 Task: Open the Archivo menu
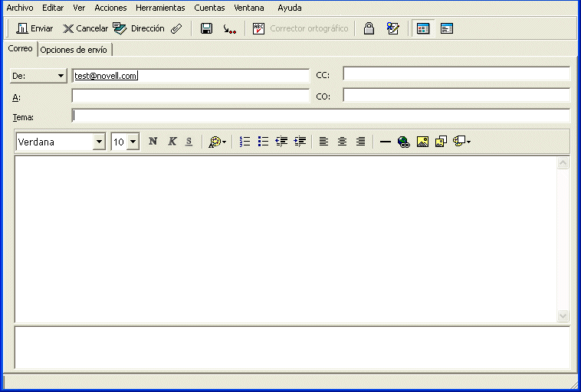(20, 8)
